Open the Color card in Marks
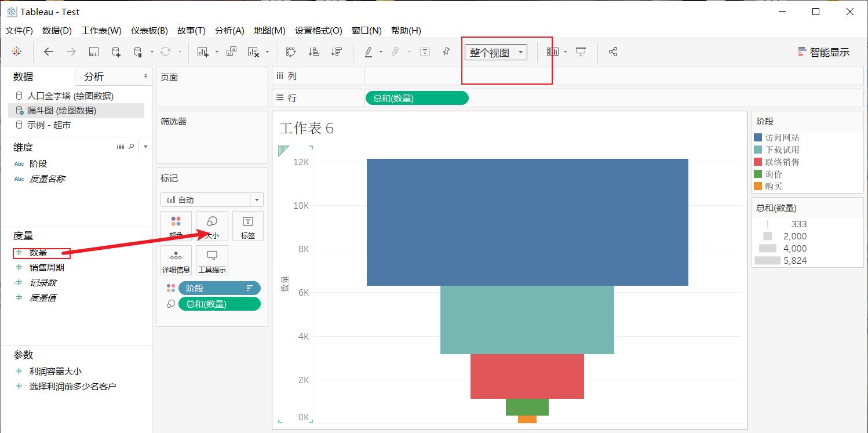The height and width of the screenshot is (433, 868). [176, 226]
